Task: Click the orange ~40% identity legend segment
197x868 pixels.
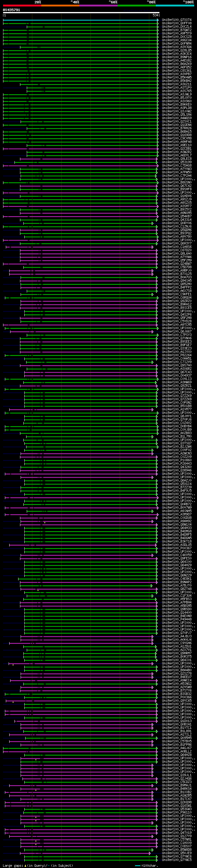Action: [x=60, y=6]
